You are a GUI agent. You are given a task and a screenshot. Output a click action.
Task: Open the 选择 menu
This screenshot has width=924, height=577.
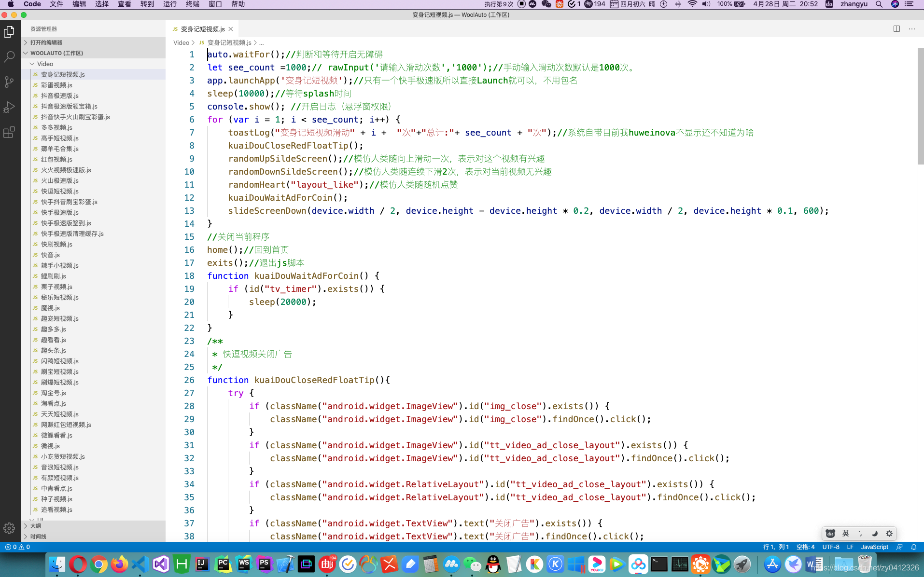[102, 4]
